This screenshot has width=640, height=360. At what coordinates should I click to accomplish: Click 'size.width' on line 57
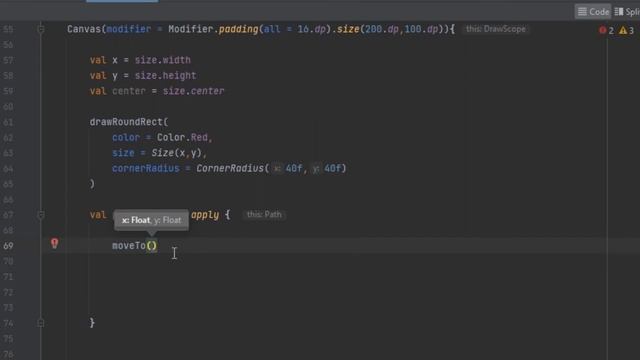(162, 60)
